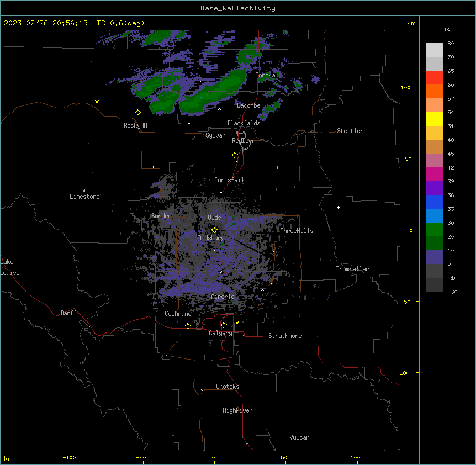
Task: Click the yellow diamond marker south of RedDeer
Action: [235, 155]
